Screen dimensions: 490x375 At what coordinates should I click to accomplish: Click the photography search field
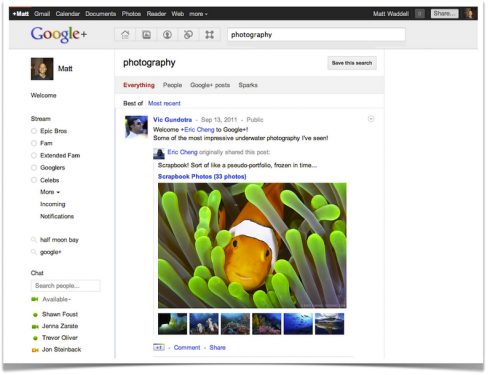click(x=316, y=34)
